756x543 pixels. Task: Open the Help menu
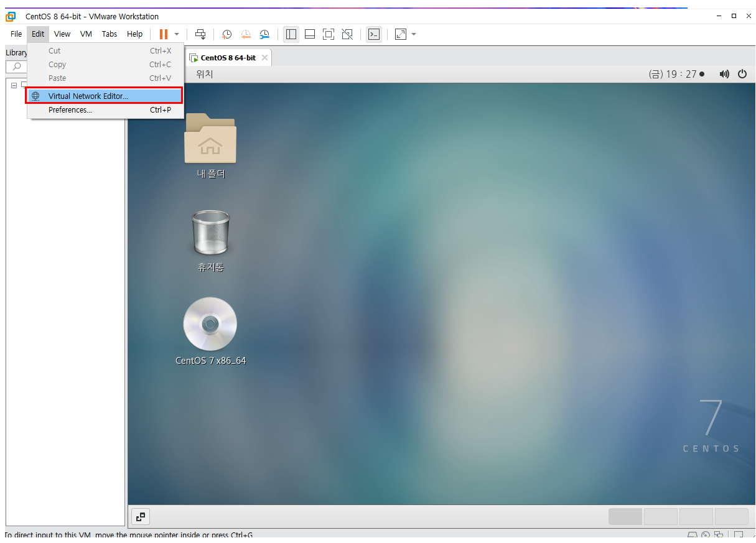tap(134, 34)
